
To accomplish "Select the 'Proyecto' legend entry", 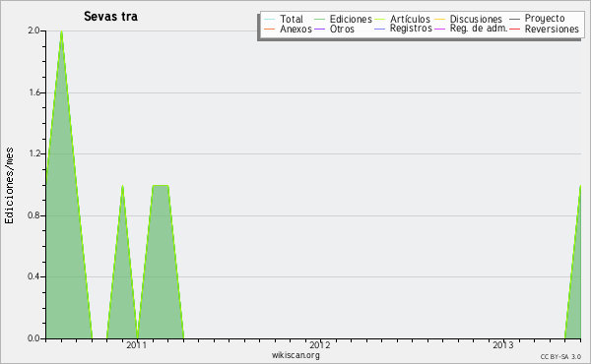I will (545, 19).
